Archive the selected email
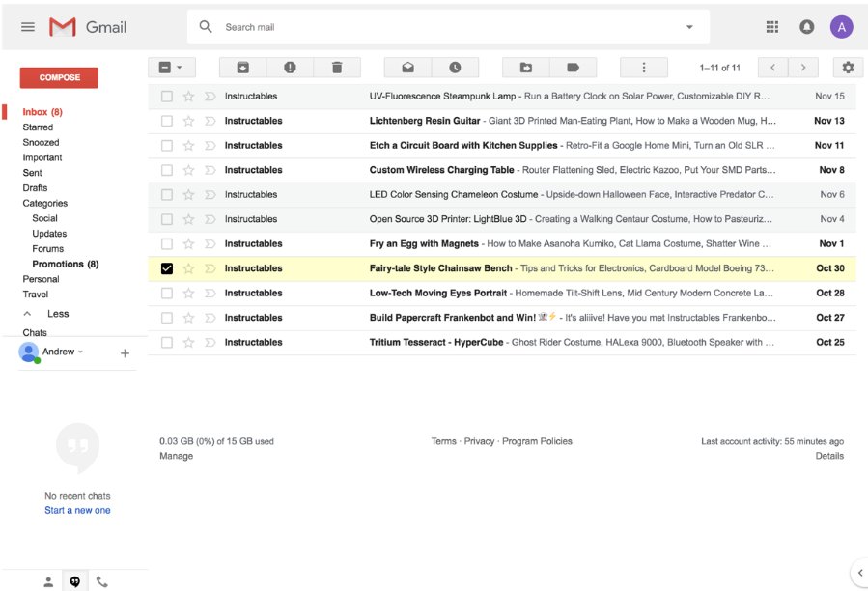868x591 pixels. pyautogui.click(x=242, y=68)
